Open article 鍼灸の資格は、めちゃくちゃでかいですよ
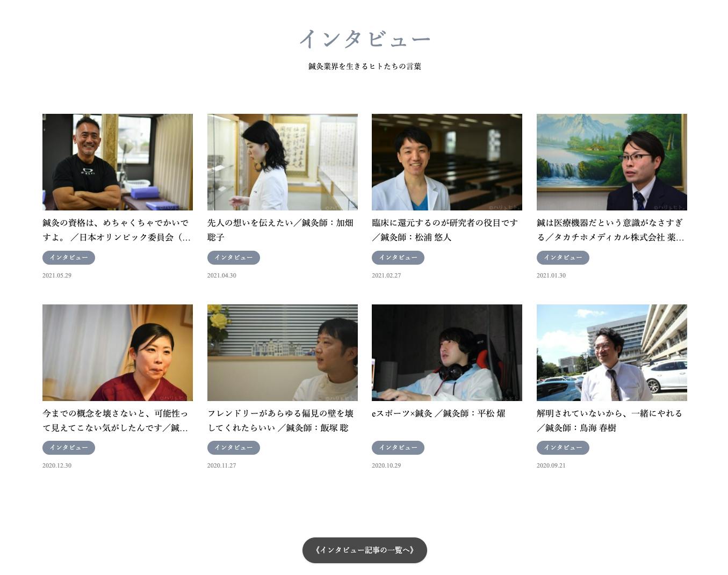Screen dimensions: 728x575 (x=117, y=230)
